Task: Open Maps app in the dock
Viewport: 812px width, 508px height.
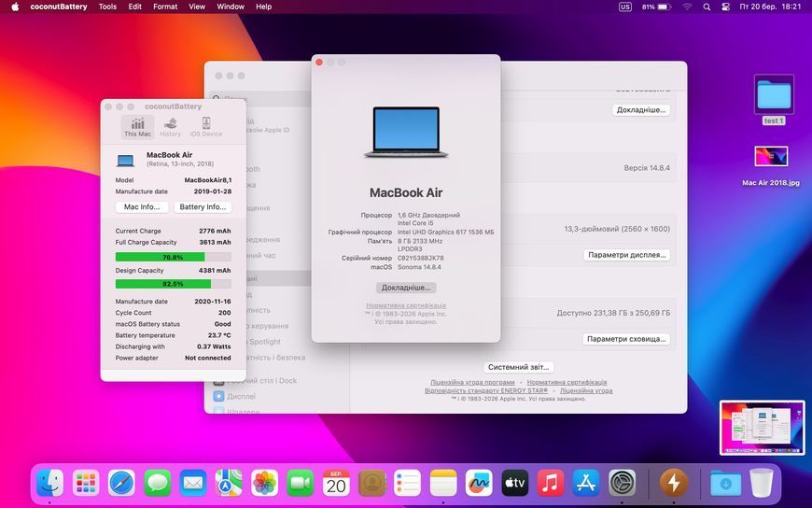Action: (x=229, y=483)
